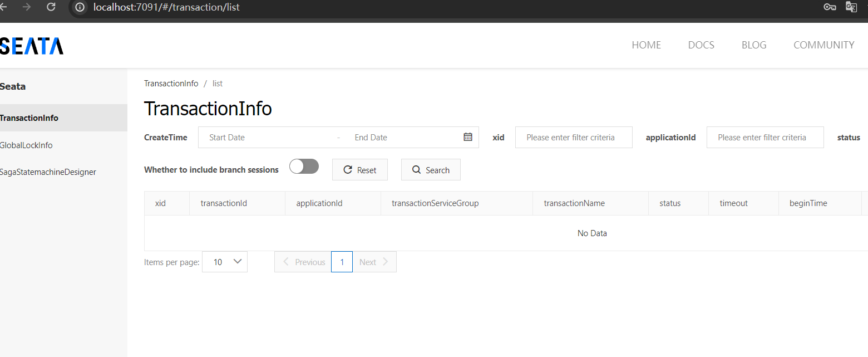The height and width of the screenshot is (357, 868).
Task: Open DOCS in top navigation
Action: pyautogui.click(x=701, y=45)
